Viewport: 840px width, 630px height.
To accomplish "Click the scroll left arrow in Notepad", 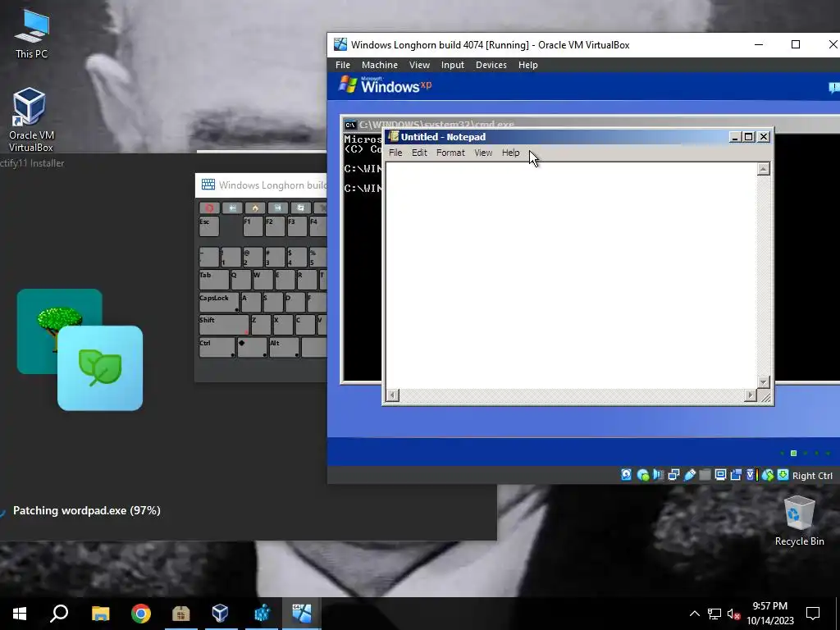I will [x=393, y=395].
